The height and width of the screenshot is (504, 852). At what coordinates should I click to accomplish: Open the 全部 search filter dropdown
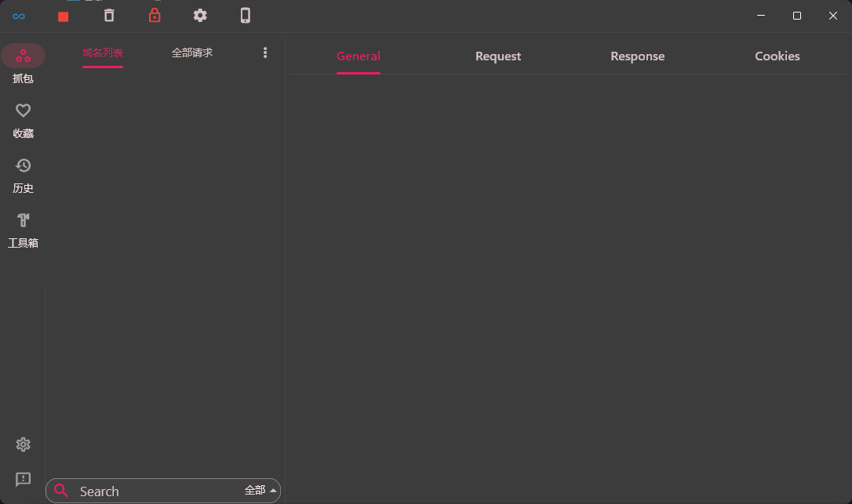point(259,490)
